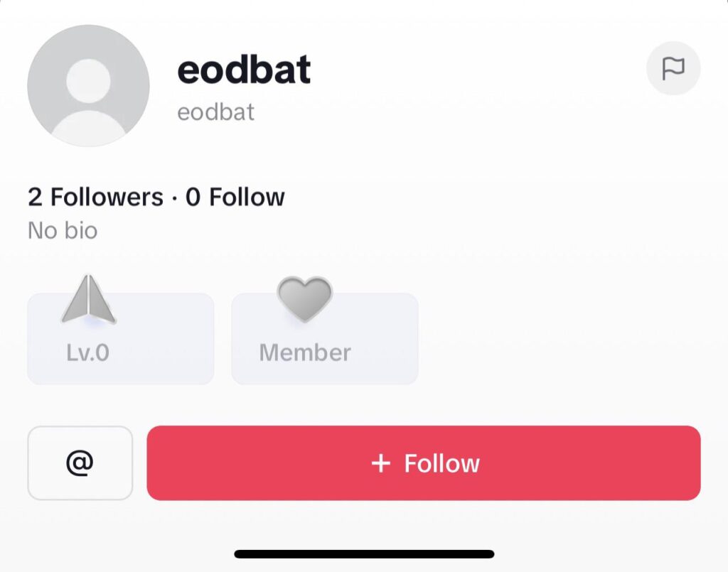Click the red Follow button
The image size is (728, 572).
click(x=424, y=463)
